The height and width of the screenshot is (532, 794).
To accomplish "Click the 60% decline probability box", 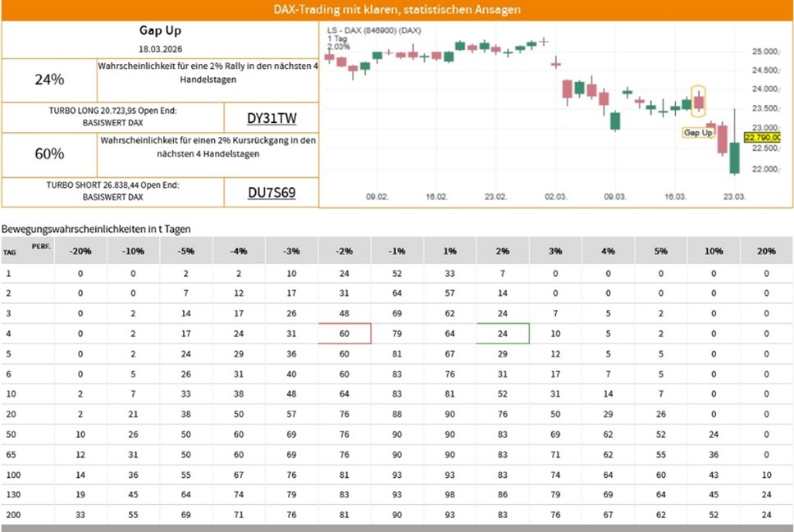I will [x=49, y=154].
